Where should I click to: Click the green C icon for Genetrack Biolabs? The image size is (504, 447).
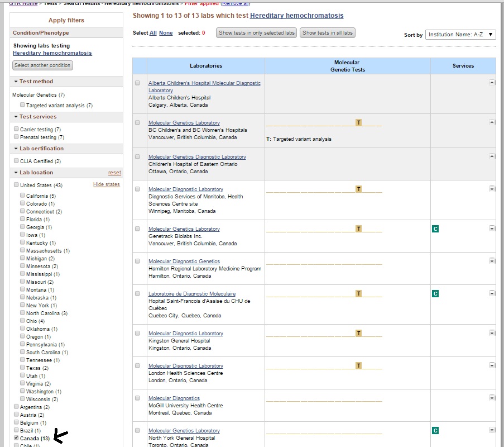435,229
